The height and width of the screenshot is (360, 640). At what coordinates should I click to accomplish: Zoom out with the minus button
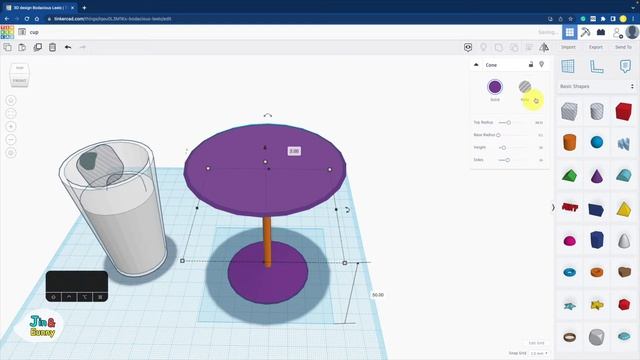[x=11, y=140]
